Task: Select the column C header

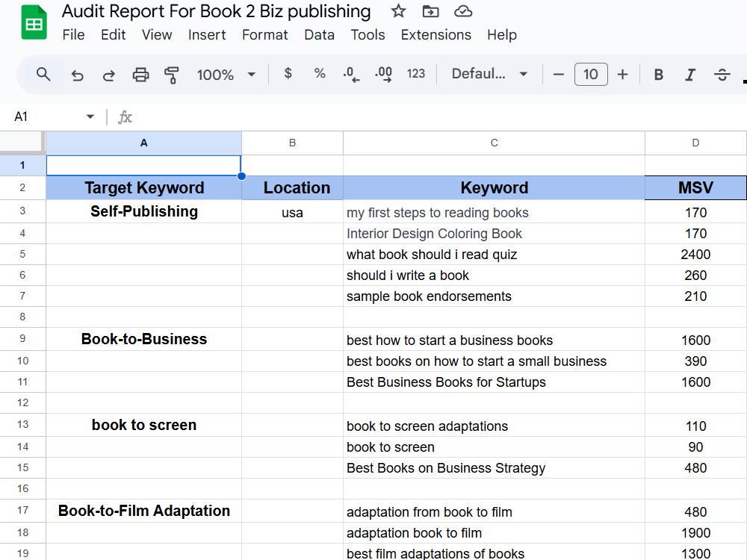Action: click(x=494, y=143)
